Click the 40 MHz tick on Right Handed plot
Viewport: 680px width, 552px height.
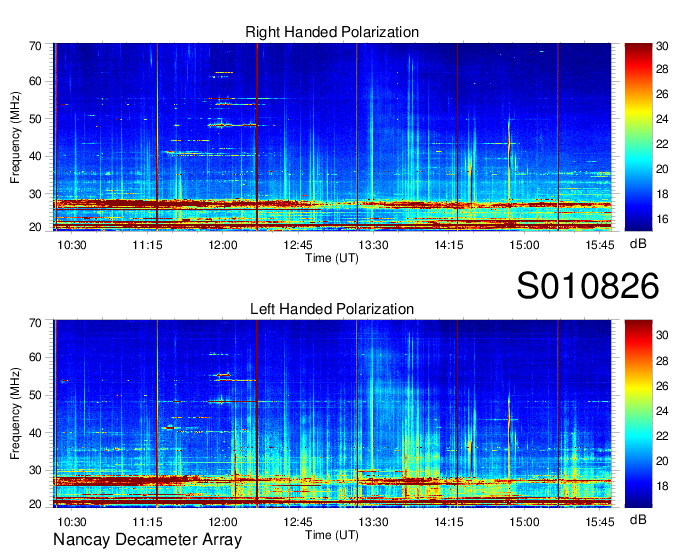click(35, 156)
